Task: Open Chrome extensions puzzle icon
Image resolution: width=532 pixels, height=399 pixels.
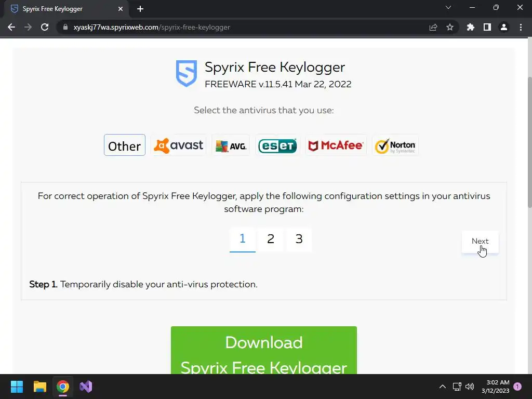Action: (x=471, y=27)
